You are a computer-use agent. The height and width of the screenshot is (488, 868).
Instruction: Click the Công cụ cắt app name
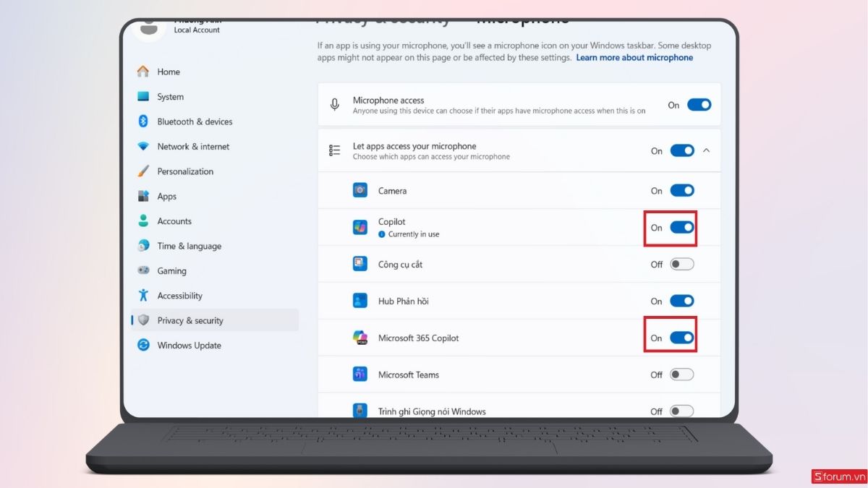[x=400, y=265]
